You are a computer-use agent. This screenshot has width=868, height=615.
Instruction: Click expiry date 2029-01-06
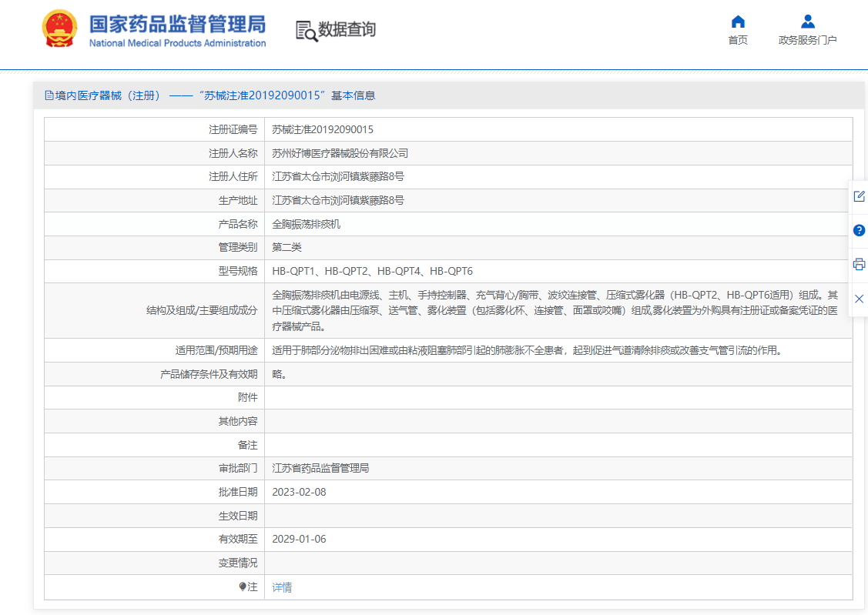tap(299, 540)
